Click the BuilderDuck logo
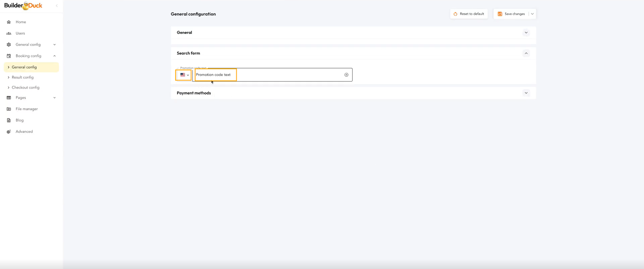 [23, 6]
